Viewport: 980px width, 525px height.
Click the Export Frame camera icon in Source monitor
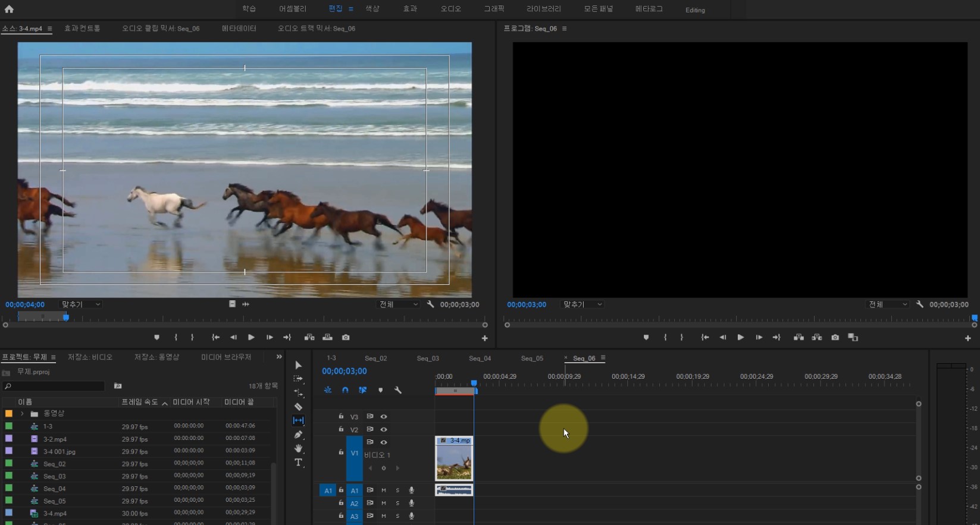click(346, 337)
